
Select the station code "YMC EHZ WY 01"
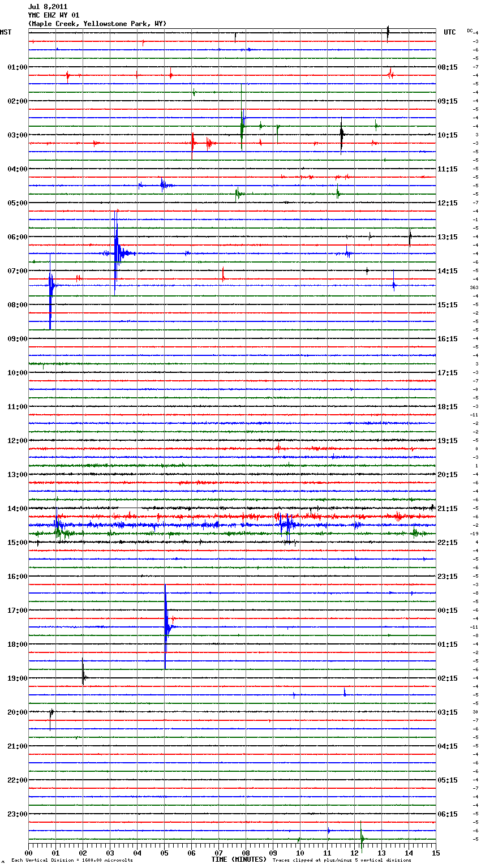[x=54, y=15]
